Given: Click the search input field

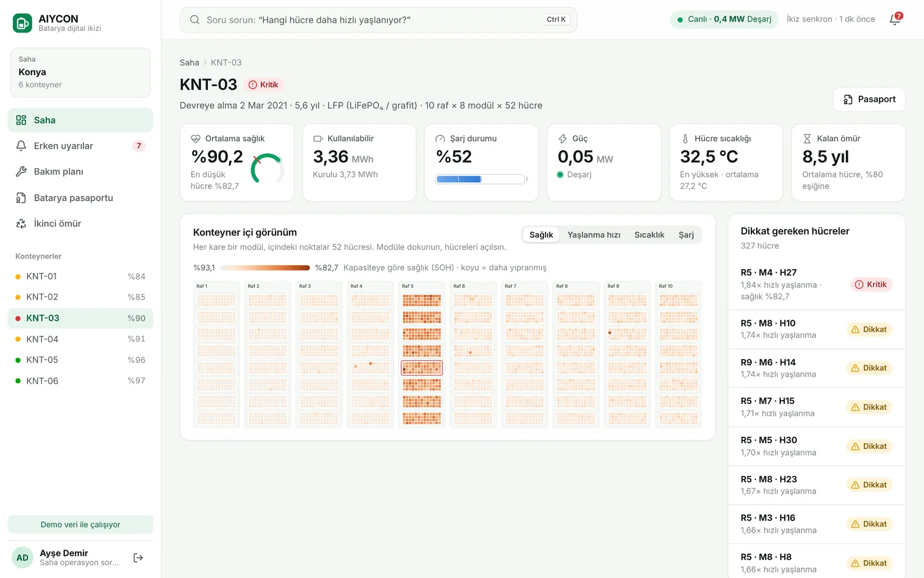Looking at the screenshot, I should (378, 20).
